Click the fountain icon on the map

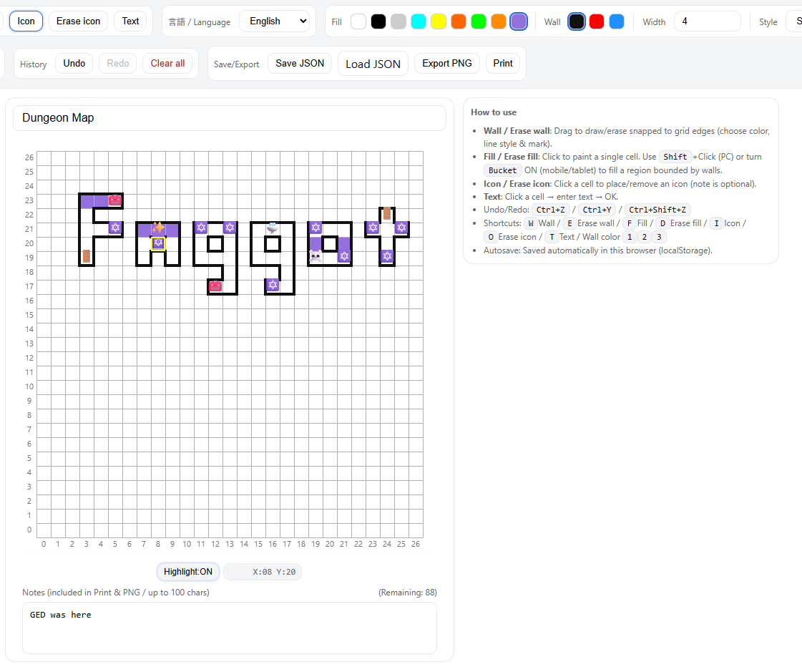click(273, 228)
